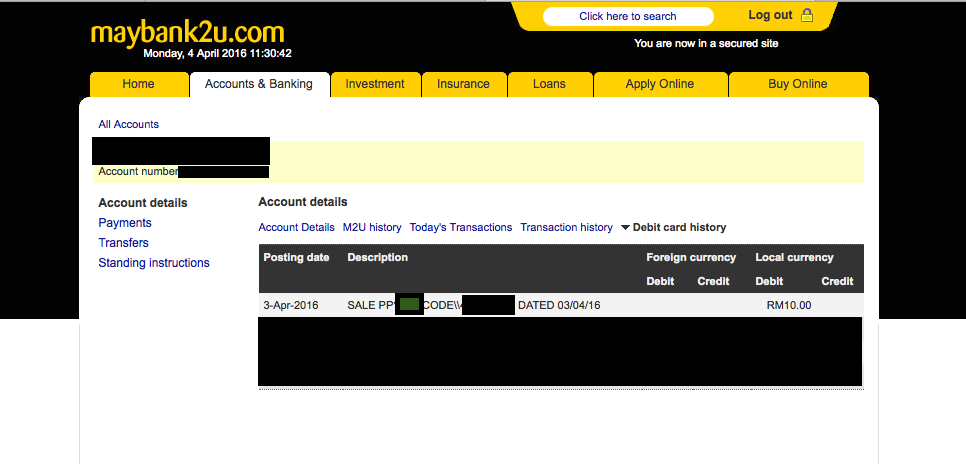
Task: Click the arrow before Debit card history
Action: 625,227
